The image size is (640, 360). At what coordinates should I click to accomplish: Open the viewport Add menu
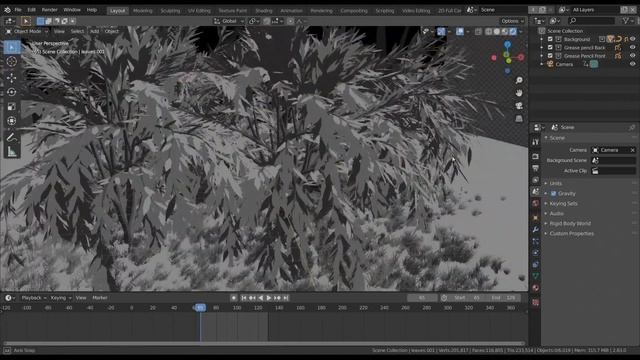(x=94, y=31)
